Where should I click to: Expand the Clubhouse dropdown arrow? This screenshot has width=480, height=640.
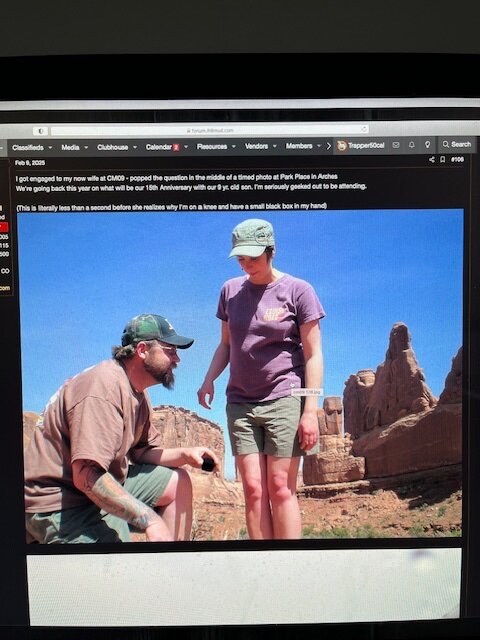(135, 148)
